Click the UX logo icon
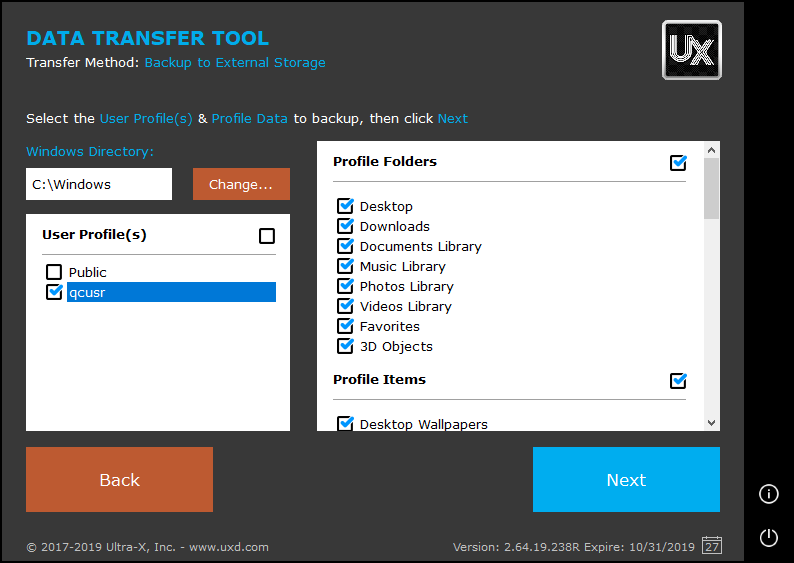794x563 pixels. (x=691, y=50)
